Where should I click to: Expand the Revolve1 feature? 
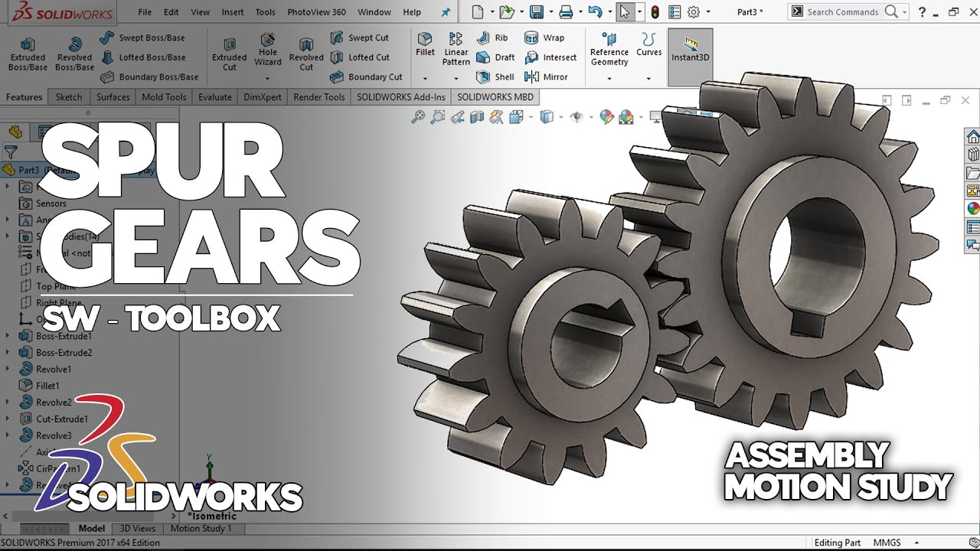pyautogui.click(x=8, y=369)
